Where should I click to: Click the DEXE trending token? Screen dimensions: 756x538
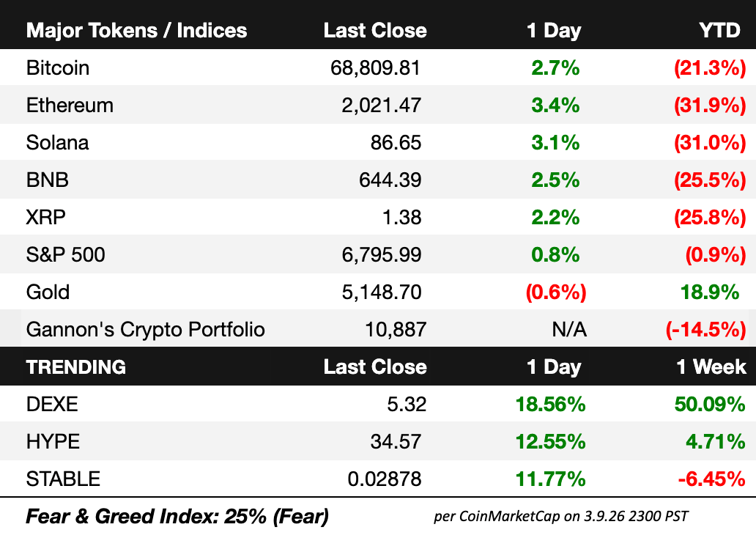pyautogui.click(x=51, y=405)
